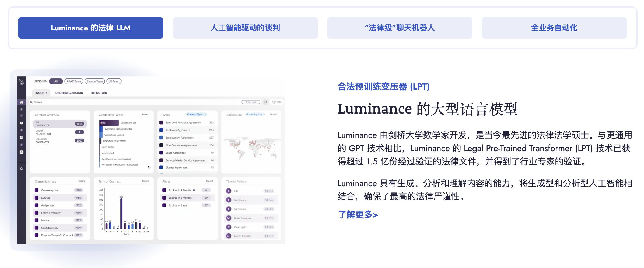The width and height of the screenshot is (644, 268).
Task: Open the exclamation alerts icon in sidebar
Action: pos(22,123)
